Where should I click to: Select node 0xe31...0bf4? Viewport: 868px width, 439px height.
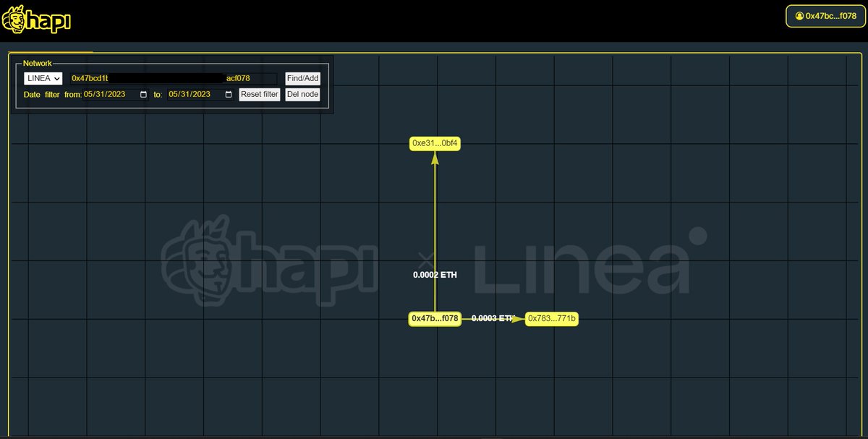(435, 143)
